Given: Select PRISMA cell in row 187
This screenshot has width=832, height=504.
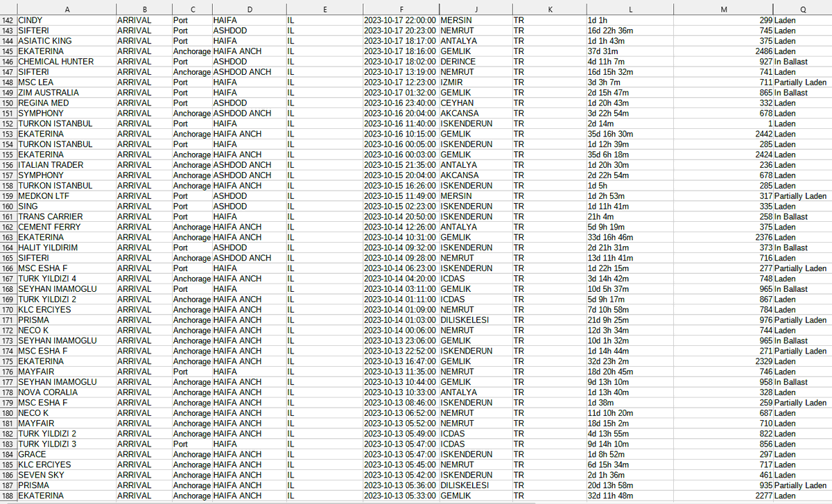Looking at the screenshot, I should point(66,485).
